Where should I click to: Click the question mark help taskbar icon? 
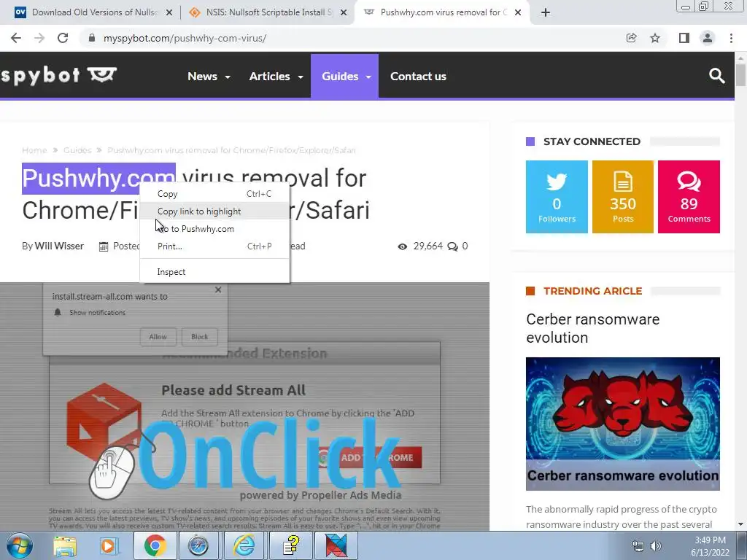(x=290, y=546)
